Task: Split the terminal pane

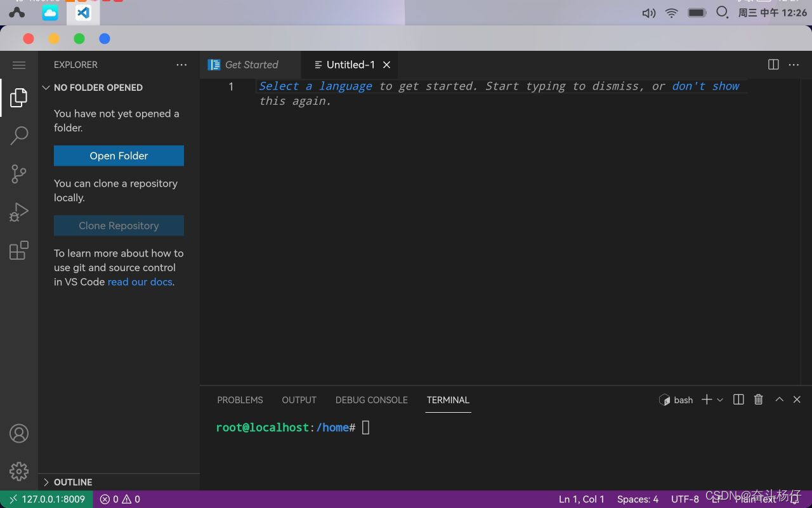Action: [738, 399]
